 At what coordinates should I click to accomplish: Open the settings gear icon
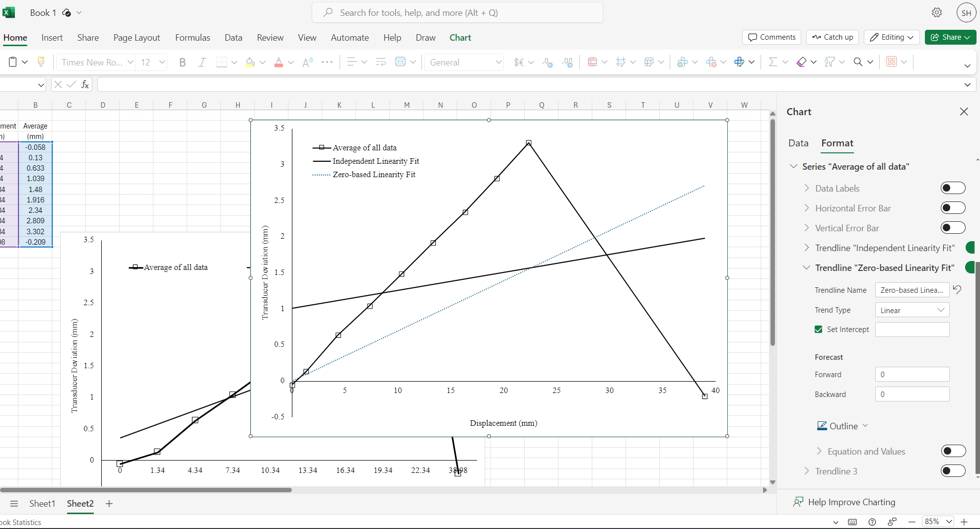(x=937, y=12)
